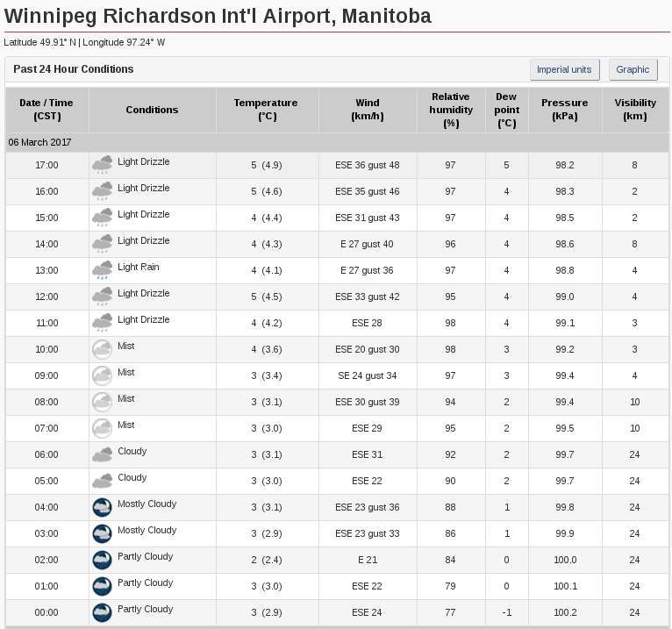Click the Temperature column header

point(268,110)
